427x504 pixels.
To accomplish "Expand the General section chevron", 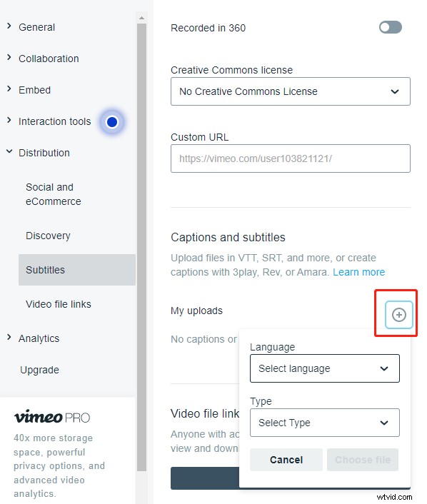I will 9,26.
